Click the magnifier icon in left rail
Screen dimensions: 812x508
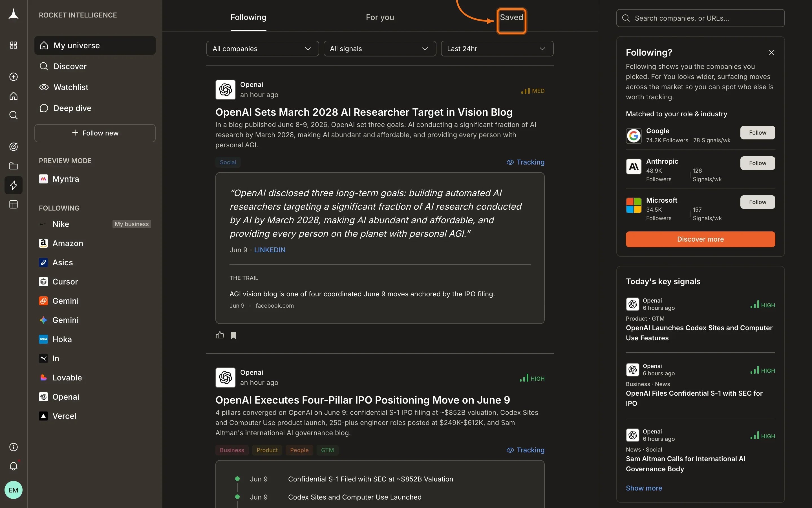coord(14,115)
